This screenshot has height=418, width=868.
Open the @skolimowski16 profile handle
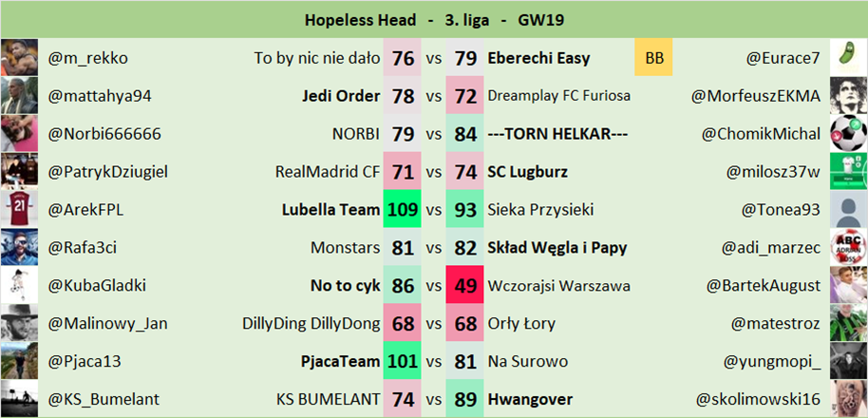[x=758, y=399]
